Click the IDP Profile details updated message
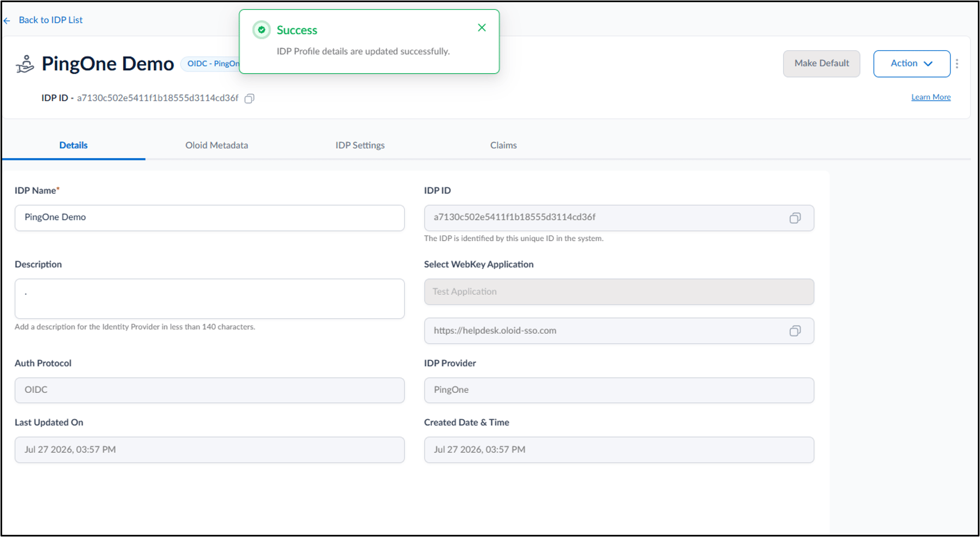 363,51
